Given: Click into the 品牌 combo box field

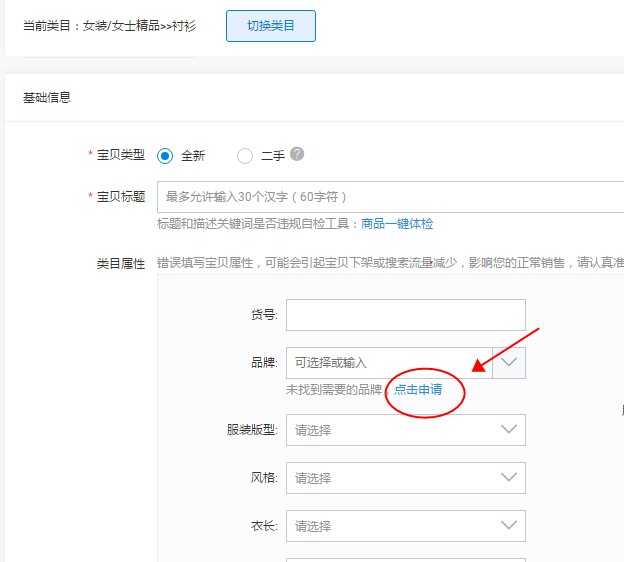Looking at the screenshot, I should coord(389,363).
